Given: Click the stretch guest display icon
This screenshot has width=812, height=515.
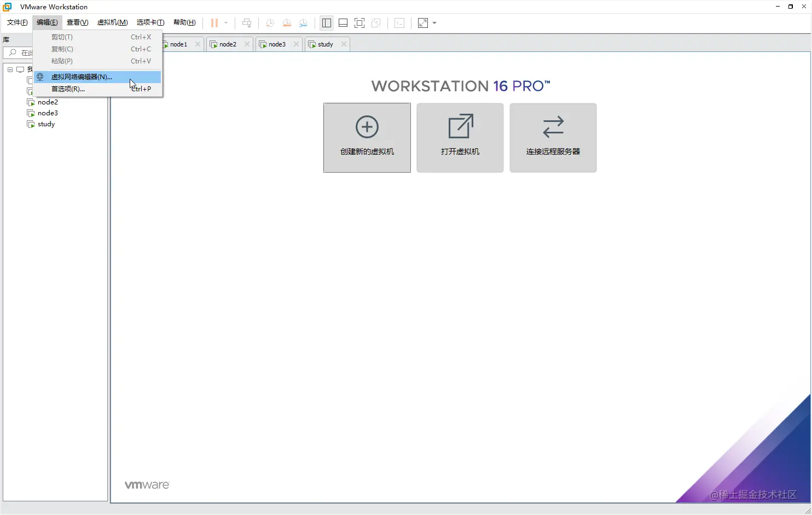Looking at the screenshot, I should pos(423,23).
